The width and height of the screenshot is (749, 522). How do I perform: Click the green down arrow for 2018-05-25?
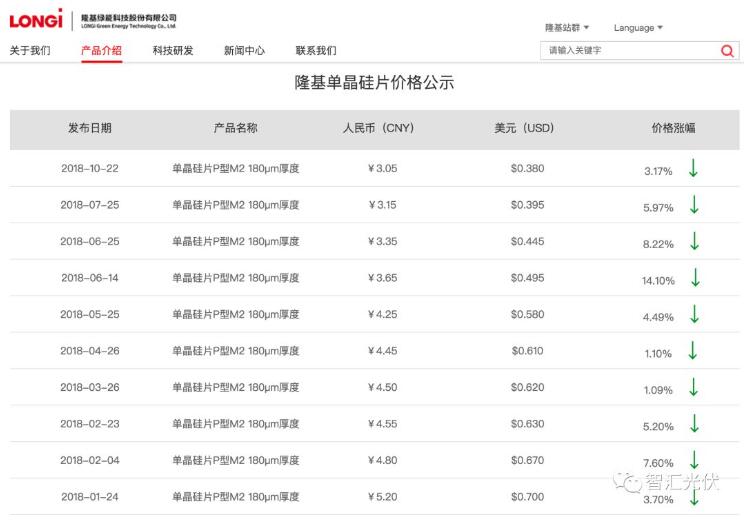coord(694,314)
